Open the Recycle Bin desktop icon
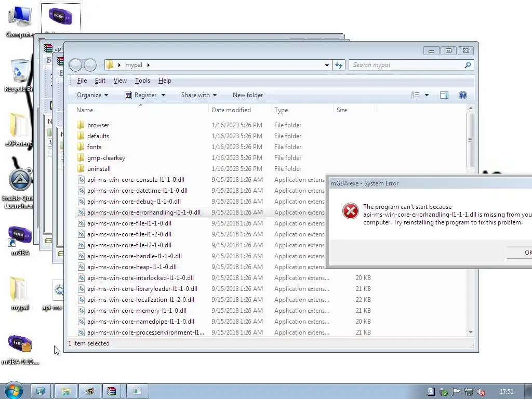The height and width of the screenshot is (399, 532). (19, 75)
